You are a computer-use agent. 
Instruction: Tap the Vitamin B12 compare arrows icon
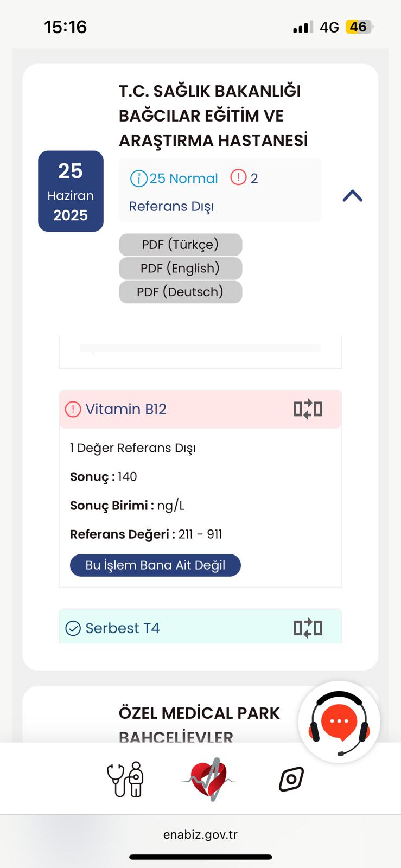308,409
